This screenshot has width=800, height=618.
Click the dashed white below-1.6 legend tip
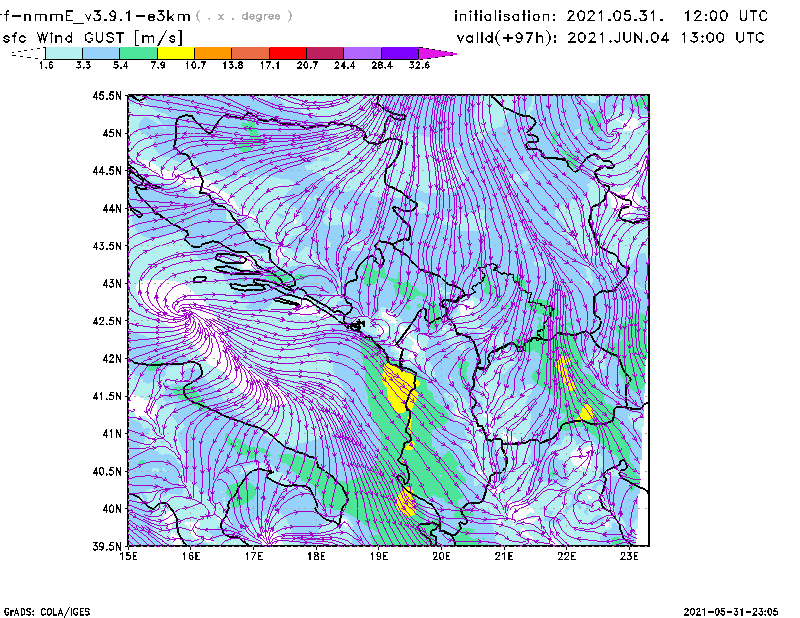tap(29, 53)
